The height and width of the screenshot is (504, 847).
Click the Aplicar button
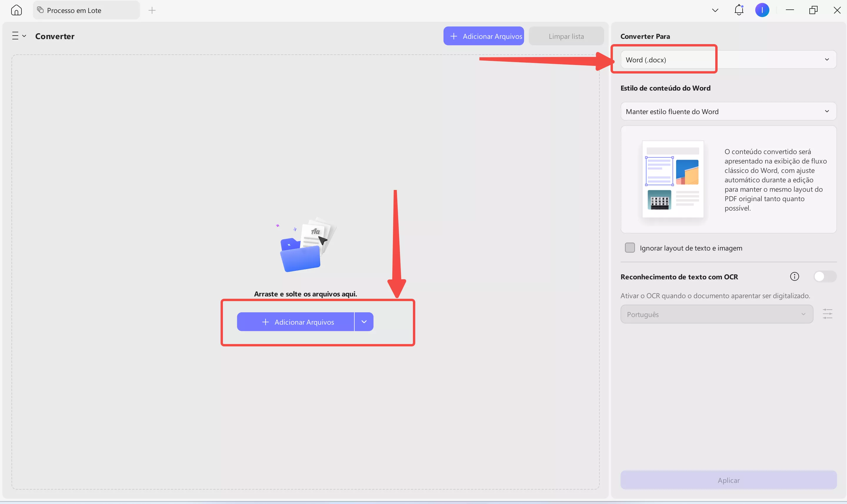728,480
